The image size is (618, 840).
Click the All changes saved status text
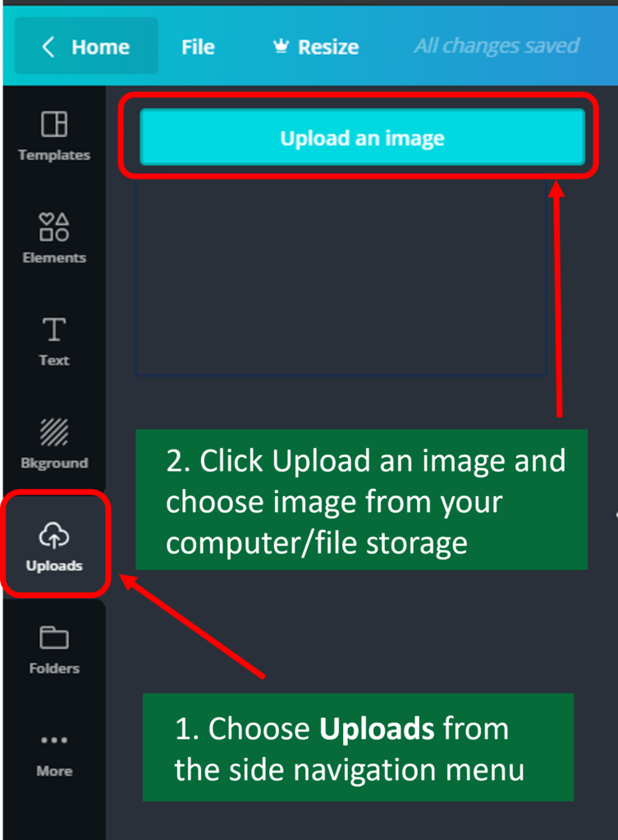pyautogui.click(x=497, y=46)
